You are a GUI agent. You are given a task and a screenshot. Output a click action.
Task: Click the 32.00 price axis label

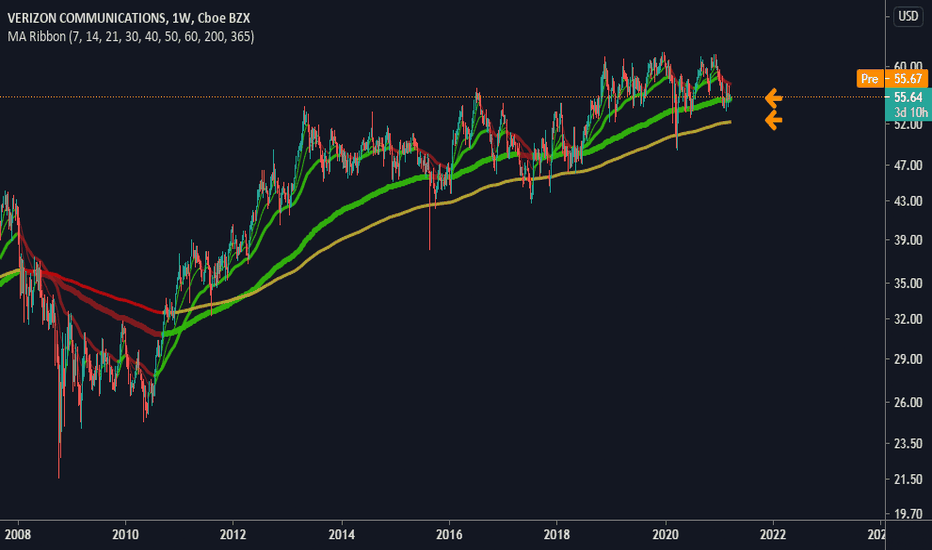(908, 319)
